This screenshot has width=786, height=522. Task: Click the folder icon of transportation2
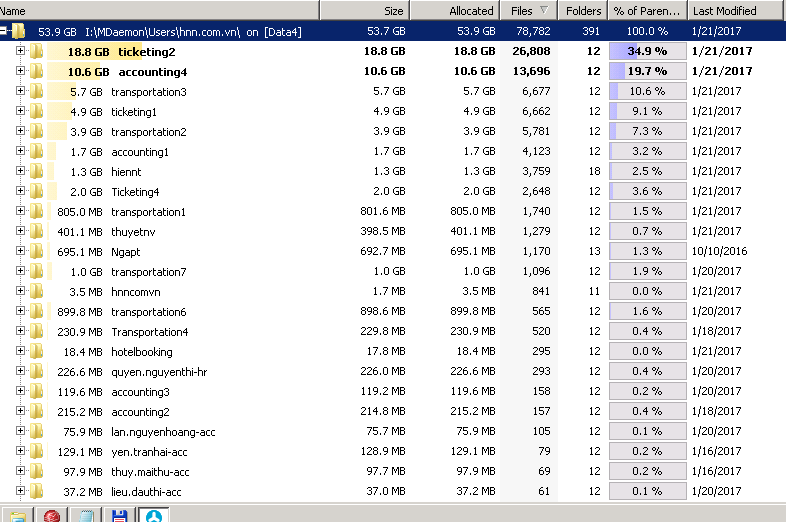pyautogui.click(x=37, y=131)
